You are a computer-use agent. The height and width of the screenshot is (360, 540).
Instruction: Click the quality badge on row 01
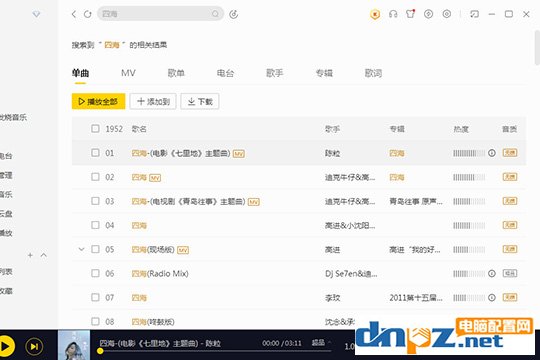(x=510, y=153)
